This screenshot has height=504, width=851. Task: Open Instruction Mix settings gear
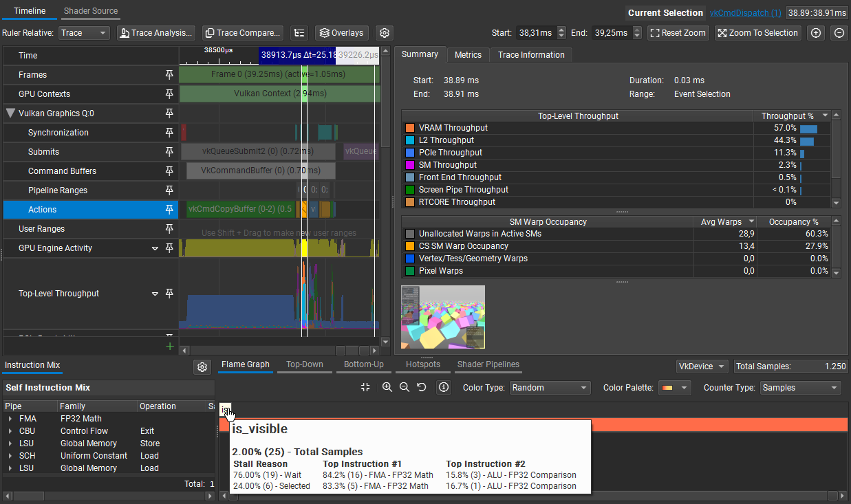(x=202, y=367)
